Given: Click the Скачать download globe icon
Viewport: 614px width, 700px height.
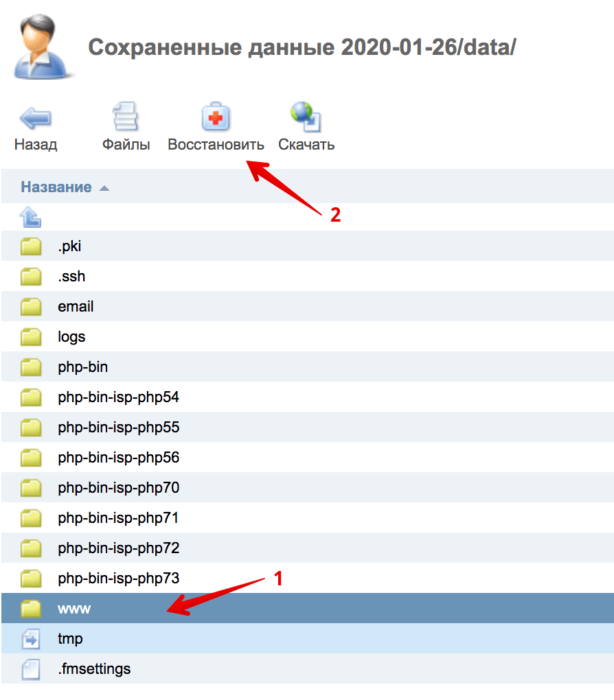Looking at the screenshot, I should click(x=306, y=117).
